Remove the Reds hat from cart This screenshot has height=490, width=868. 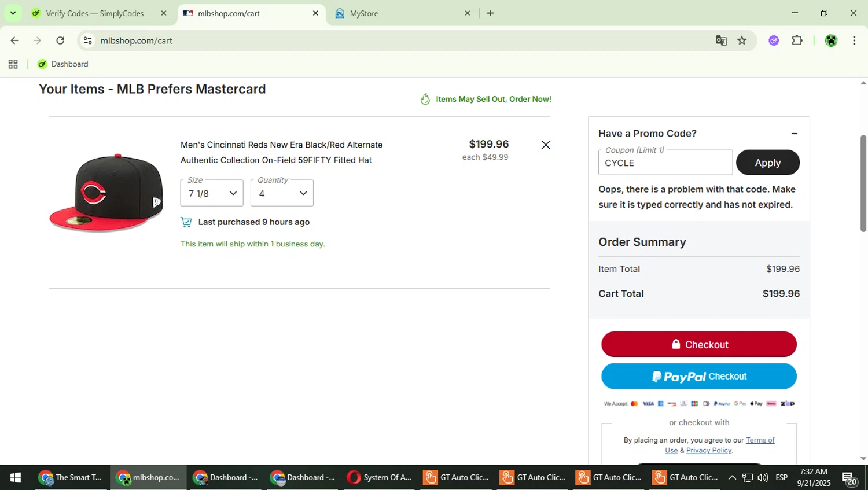(546, 145)
